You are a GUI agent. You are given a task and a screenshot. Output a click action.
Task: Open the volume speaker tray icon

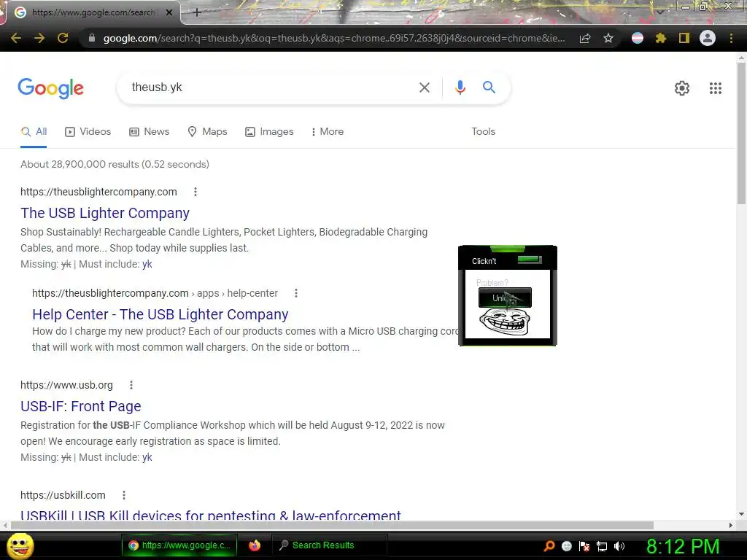[619, 546]
